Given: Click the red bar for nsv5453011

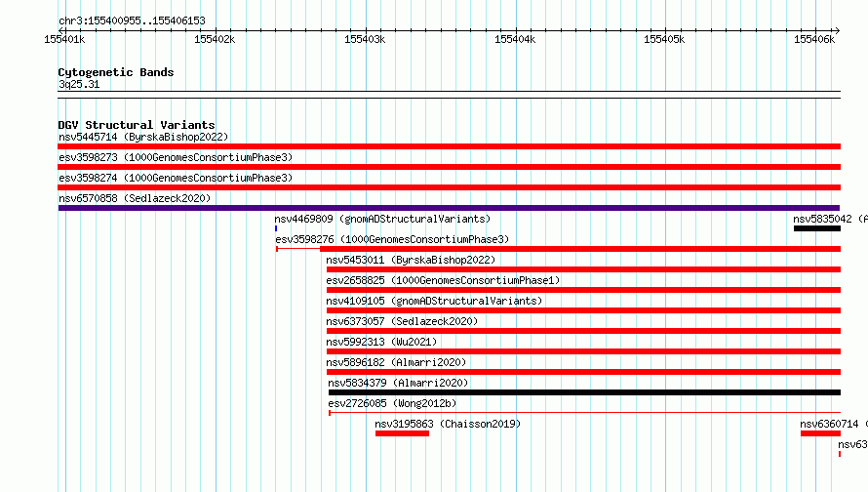Looking at the screenshot, I should pyautogui.click(x=583, y=269).
